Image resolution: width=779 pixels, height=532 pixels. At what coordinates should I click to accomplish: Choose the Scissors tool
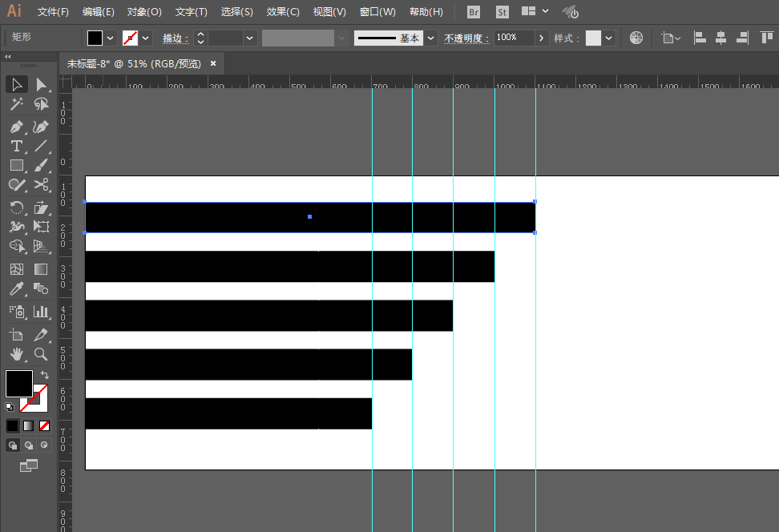click(x=41, y=185)
